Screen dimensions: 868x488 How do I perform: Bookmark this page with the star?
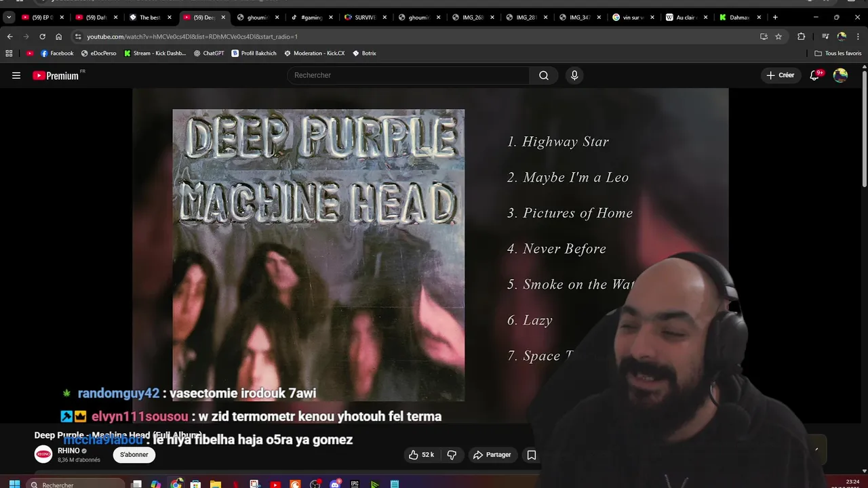tap(778, 37)
